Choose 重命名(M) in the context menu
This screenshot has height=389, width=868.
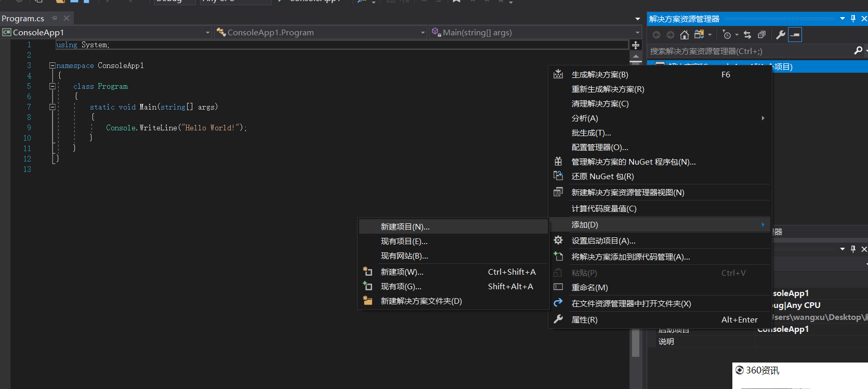[x=660, y=288]
